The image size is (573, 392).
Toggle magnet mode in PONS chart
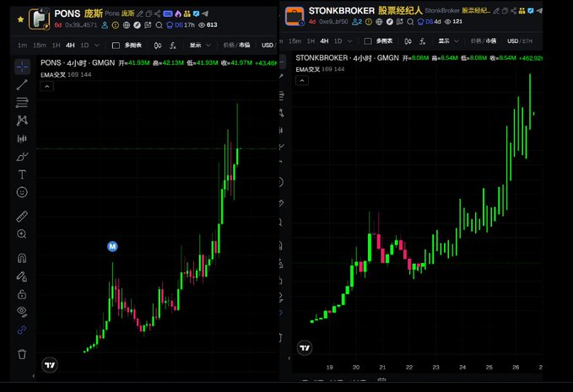tap(22, 259)
